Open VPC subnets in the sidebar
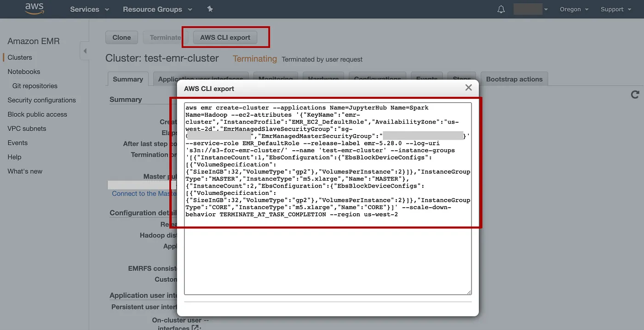This screenshot has height=330, width=644. [x=27, y=129]
